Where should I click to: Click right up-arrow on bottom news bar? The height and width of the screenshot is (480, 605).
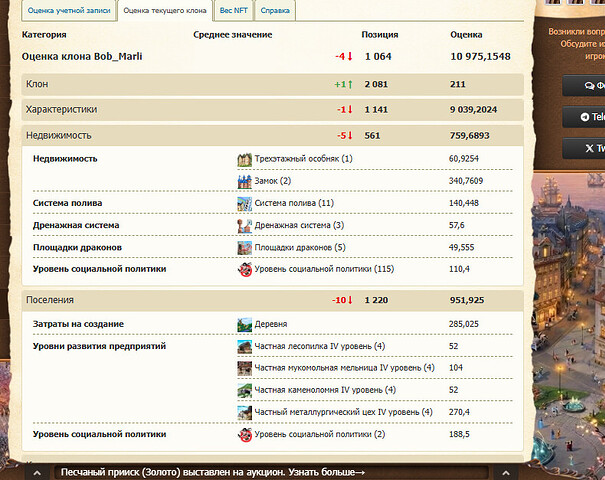[505, 473]
